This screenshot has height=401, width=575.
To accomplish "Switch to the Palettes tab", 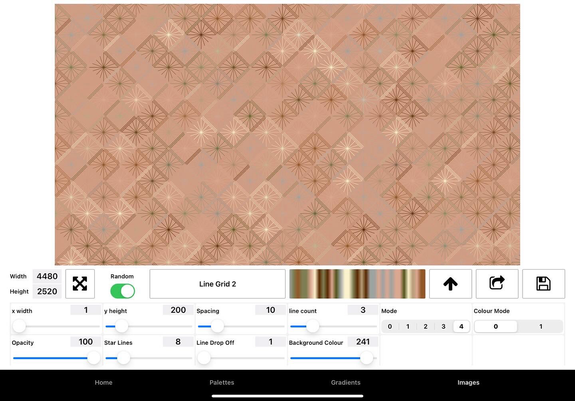I will pyautogui.click(x=221, y=382).
